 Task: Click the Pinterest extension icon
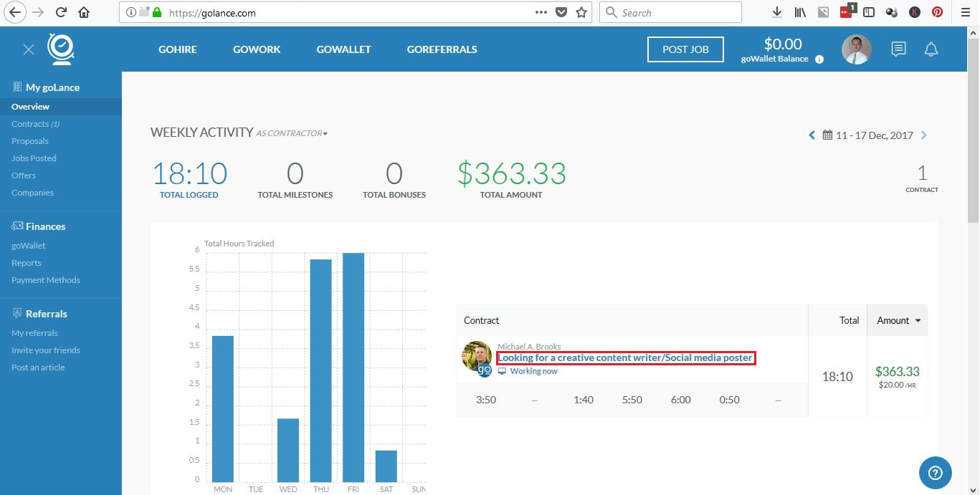tap(937, 12)
